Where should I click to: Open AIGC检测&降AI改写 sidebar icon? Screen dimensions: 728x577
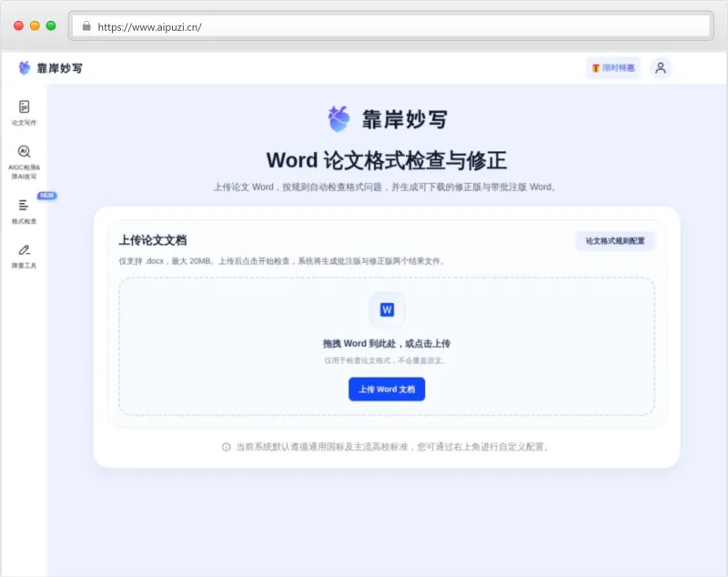25,152
